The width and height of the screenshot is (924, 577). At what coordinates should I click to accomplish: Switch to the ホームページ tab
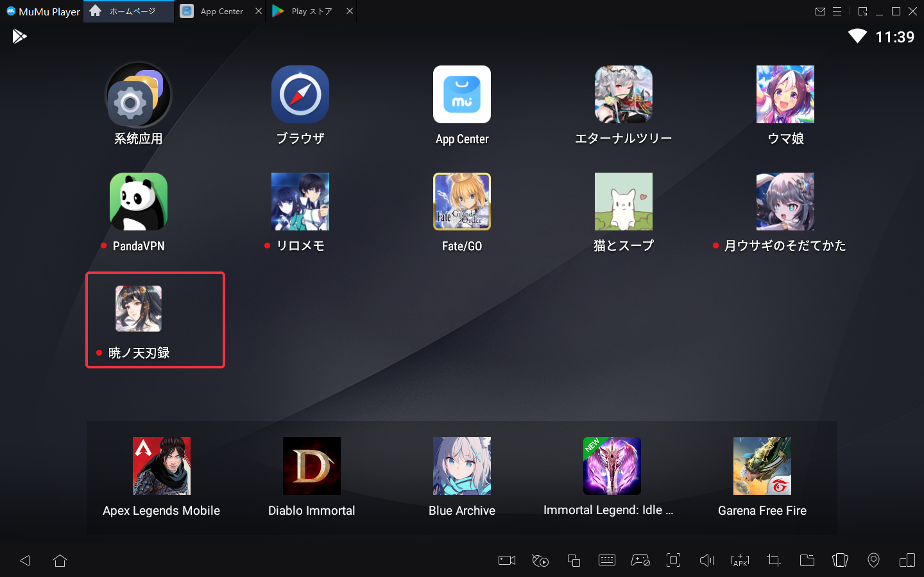tap(128, 11)
